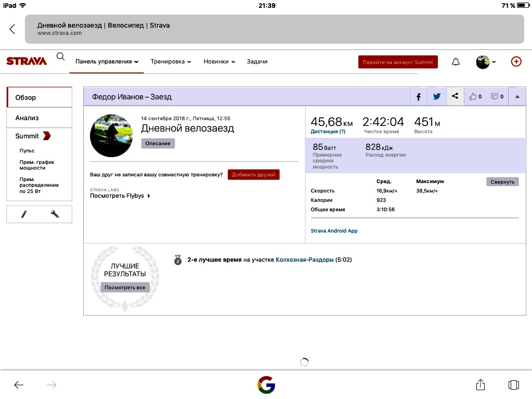The width and height of the screenshot is (532, 399).
Task: Edit activity with pencil icon
Action: pyautogui.click(x=24, y=214)
